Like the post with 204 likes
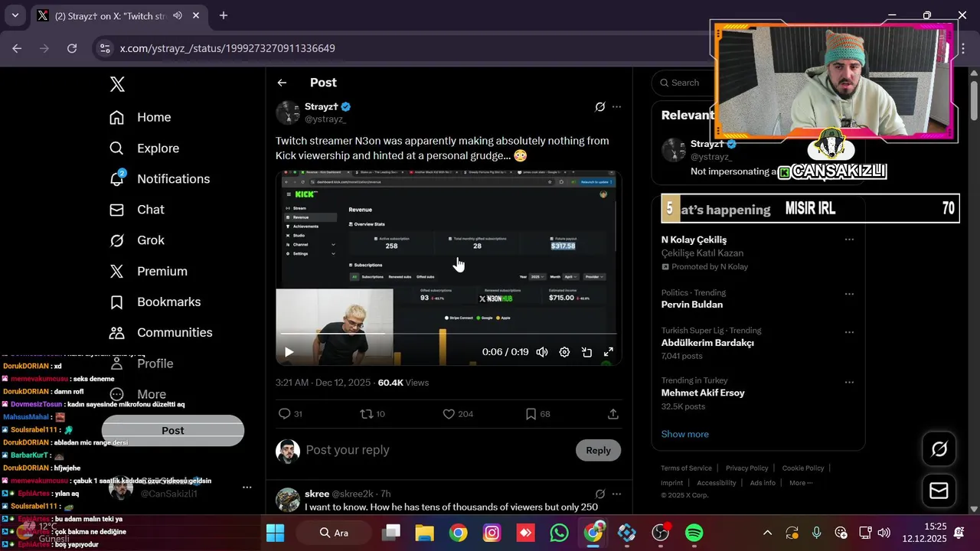This screenshot has width=980, height=551. pyautogui.click(x=458, y=414)
